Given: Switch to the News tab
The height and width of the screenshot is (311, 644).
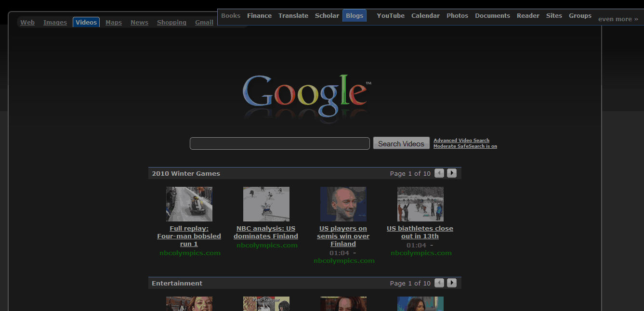Looking at the screenshot, I should tap(139, 22).
